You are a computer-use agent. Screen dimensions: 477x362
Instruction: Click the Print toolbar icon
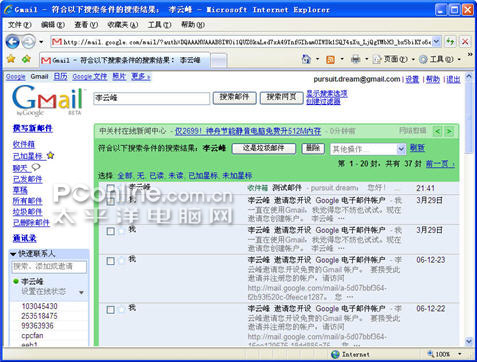click(x=355, y=59)
